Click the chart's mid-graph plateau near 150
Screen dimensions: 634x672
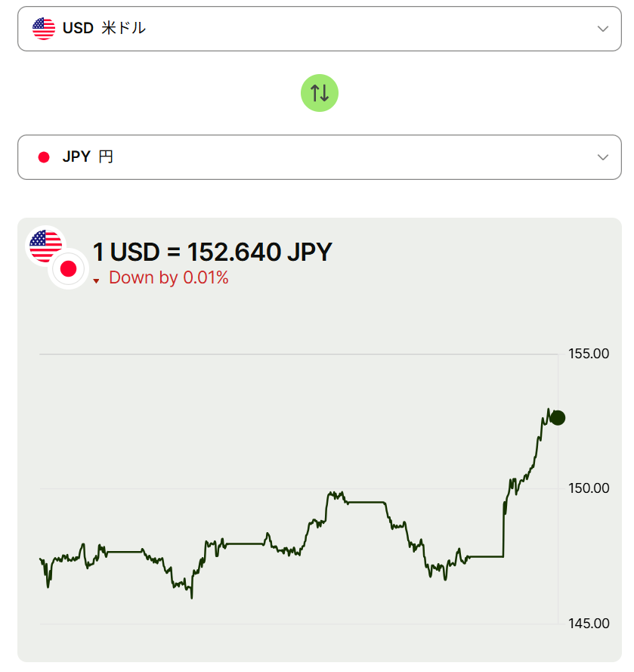click(366, 502)
